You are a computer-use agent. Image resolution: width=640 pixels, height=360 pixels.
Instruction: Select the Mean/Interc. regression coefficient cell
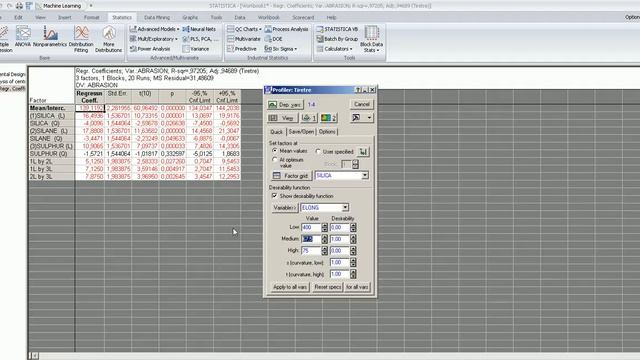[90, 108]
